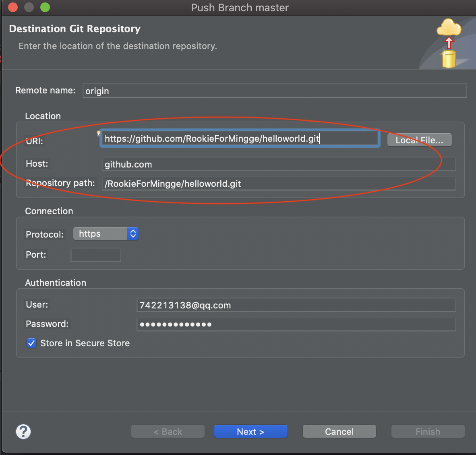This screenshot has height=455, width=476.
Task: Open the help question mark icon
Action: point(23,431)
